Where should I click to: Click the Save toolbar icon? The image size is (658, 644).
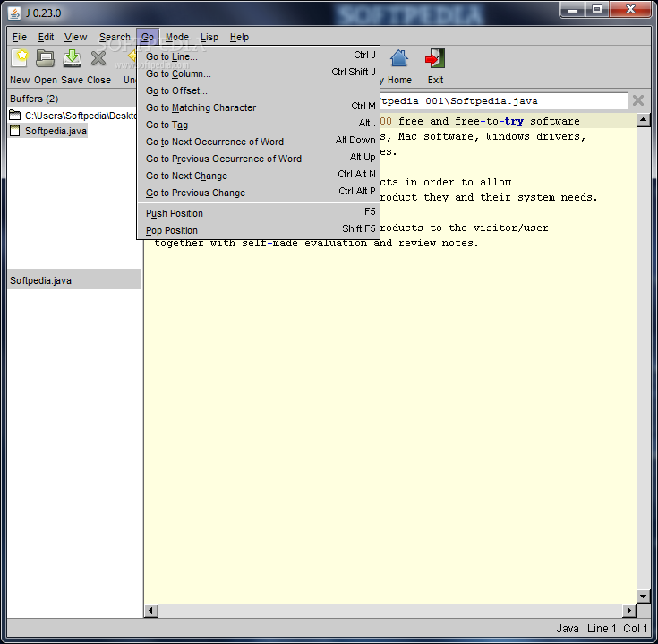(x=73, y=58)
